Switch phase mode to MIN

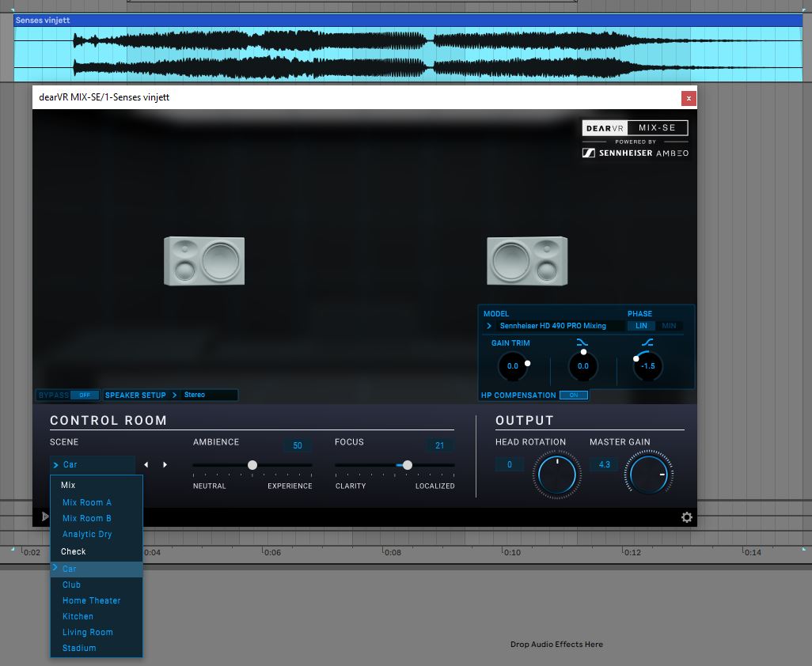pos(669,326)
